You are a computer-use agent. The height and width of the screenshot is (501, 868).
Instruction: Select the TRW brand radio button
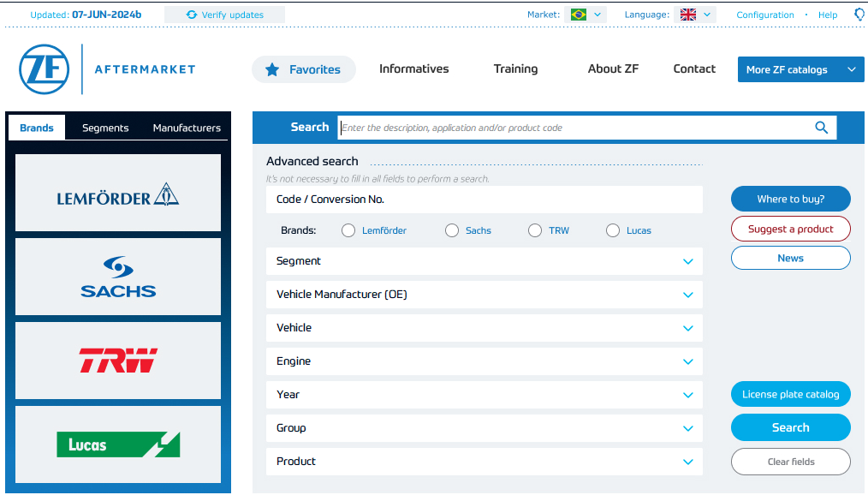point(535,230)
